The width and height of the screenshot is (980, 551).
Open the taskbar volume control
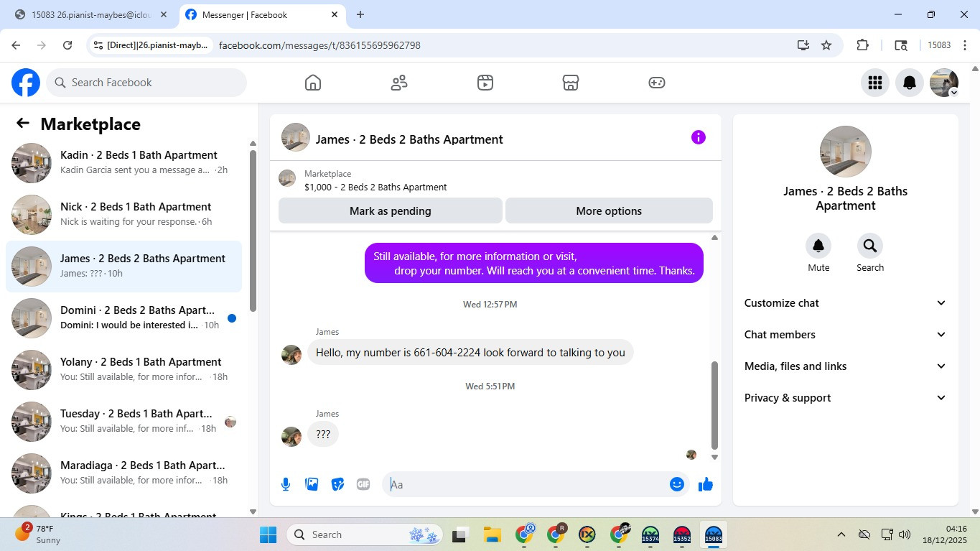[905, 534]
